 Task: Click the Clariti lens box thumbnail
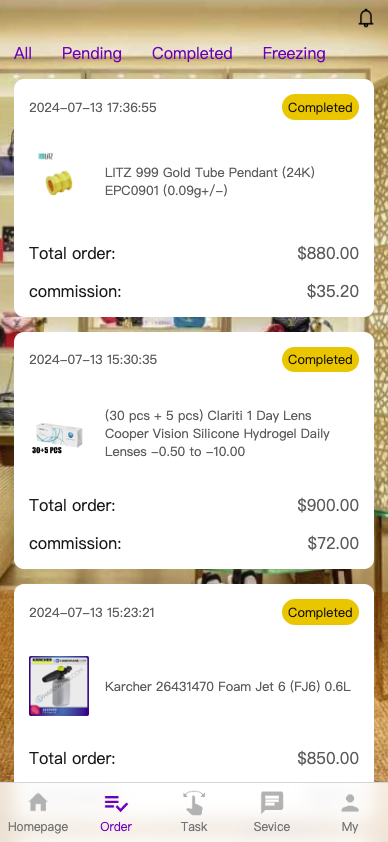pos(59,433)
